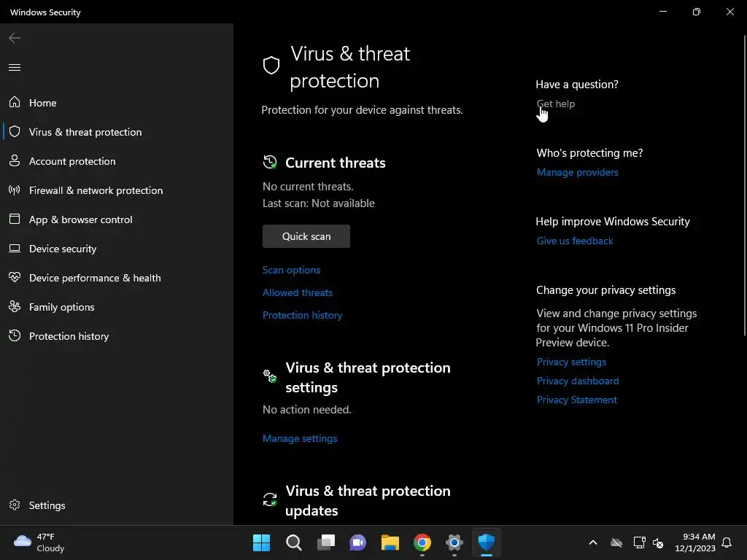Open Google Chrome from the taskbar
Viewport: 747px width, 560px height.
pyautogui.click(x=422, y=542)
